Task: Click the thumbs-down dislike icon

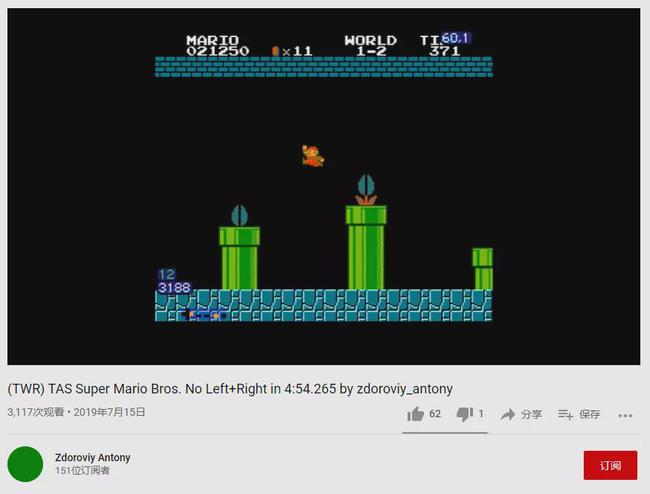Action: 465,414
